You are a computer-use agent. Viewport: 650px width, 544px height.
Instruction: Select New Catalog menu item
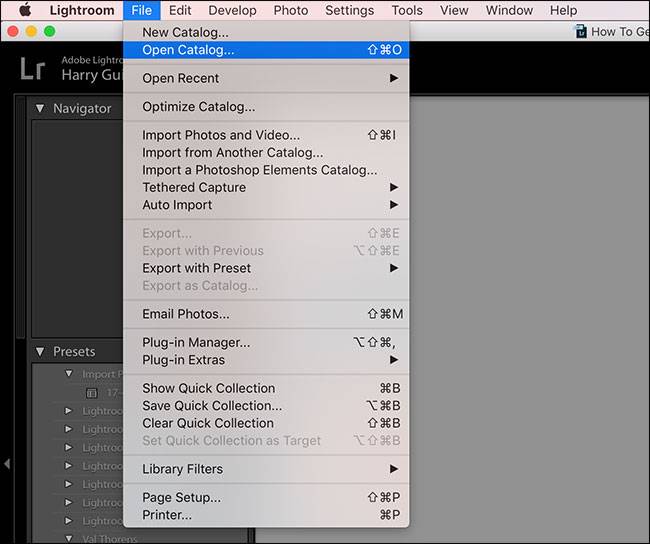tap(185, 32)
